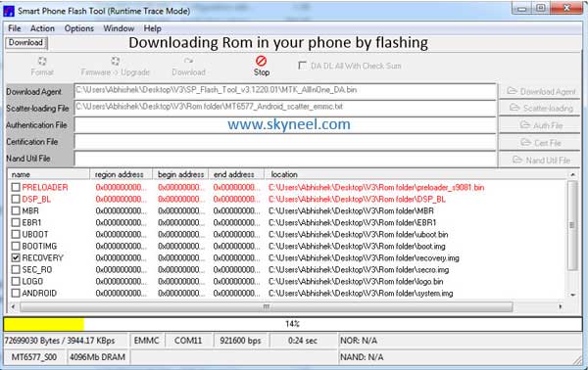The width and height of the screenshot is (588, 370).
Task: Check the ANDROID partition checkbox
Action: pyautogui.click(x=16, y=293)
